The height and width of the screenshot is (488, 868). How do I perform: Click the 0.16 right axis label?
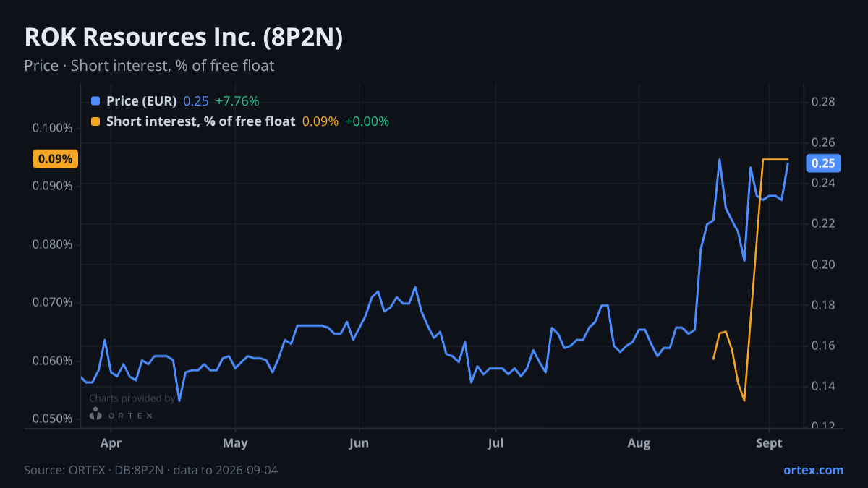[x=823, y=346]
